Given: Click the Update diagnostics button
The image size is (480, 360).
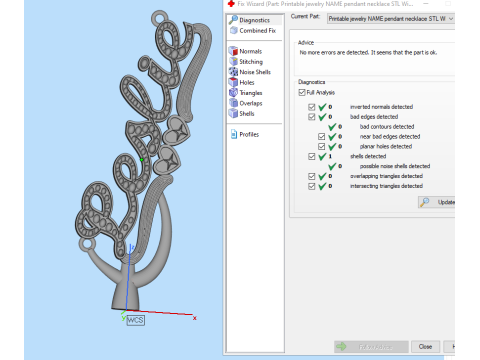Looking at the screenshot, I should (437, 202).
